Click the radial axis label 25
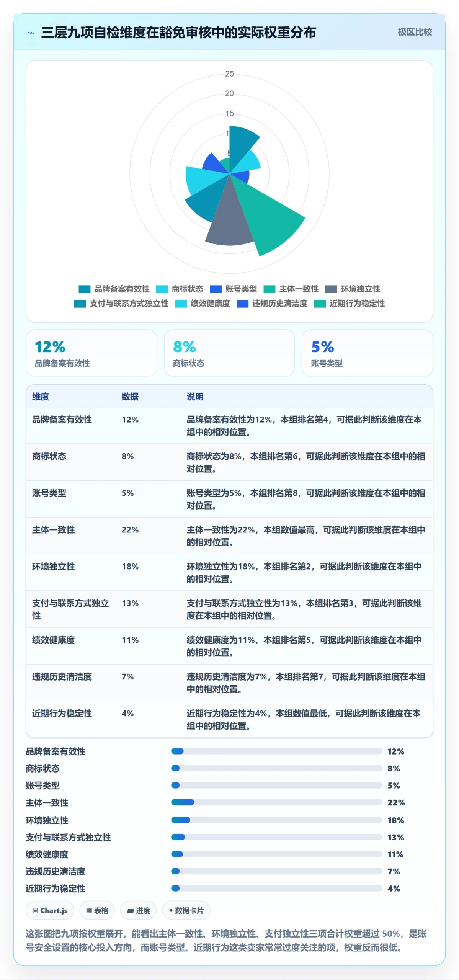The height and width of the screenshot is (980, 459). [x=229, y=73]
